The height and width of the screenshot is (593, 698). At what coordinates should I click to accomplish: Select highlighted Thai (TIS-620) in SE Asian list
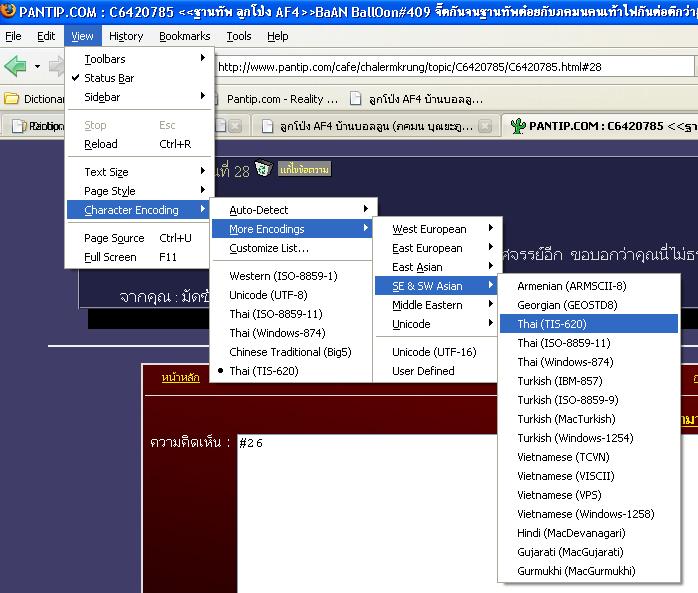click(x=589, y=324)
